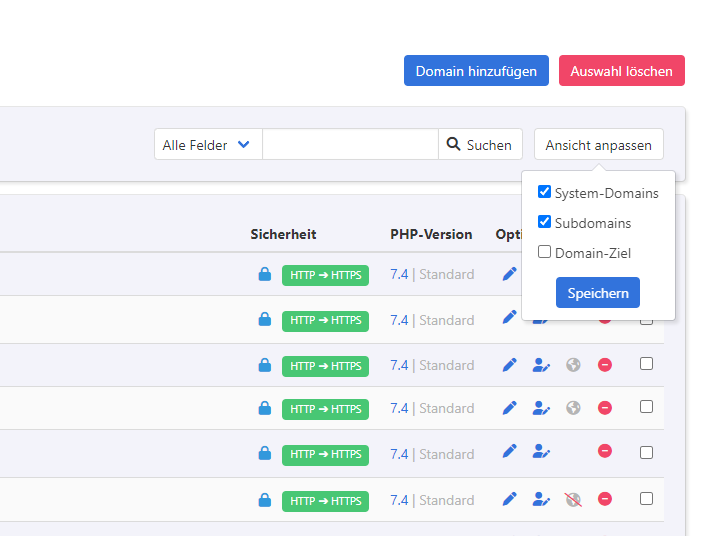This screenshot has height=536, width=701.
Task: Click the Domain hinzufügen button
Action: click(x=476, y=71)
